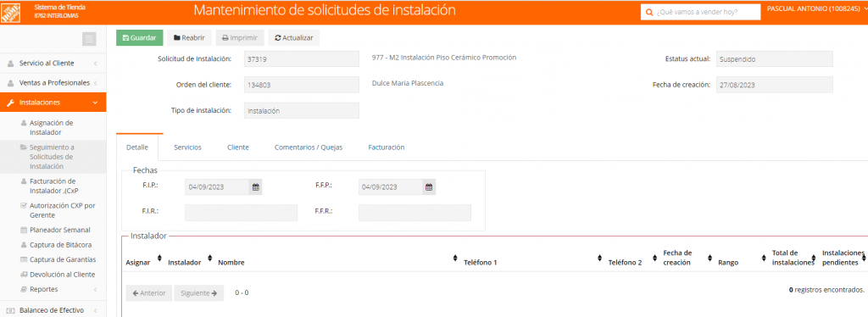The image size is (868, 317).
Task: Click the Servicio al Cliente person icon
Action: click(x=11, y=64)
